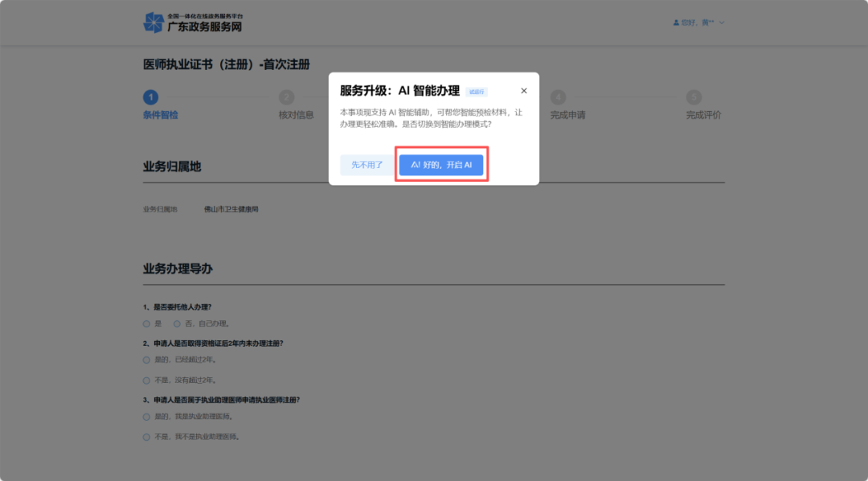The height and width of the screenshot is (481, 868).
Task: Choose 是 for 是否委托他人办理
Action: [x=147, y=323]
